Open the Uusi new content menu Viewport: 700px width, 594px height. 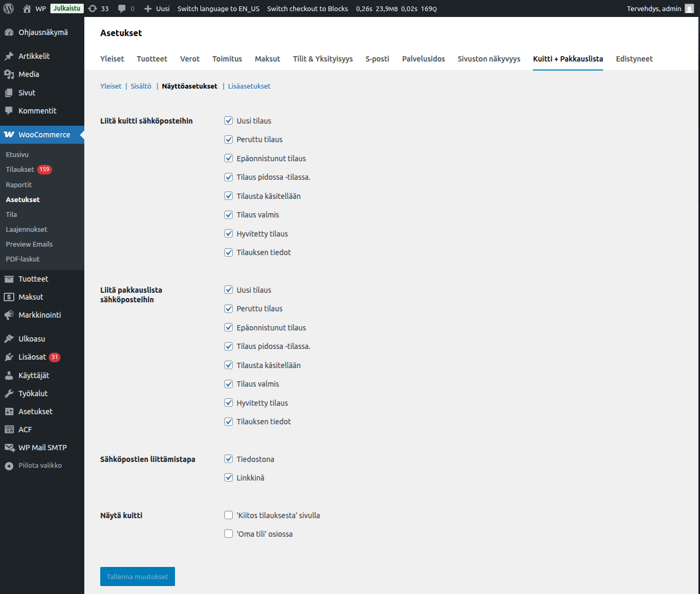pos(157,8)
